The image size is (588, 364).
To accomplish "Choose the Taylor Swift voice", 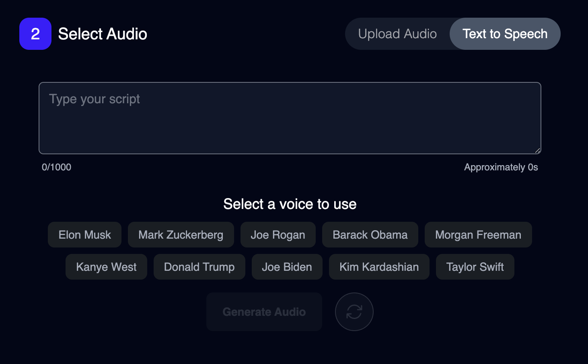I will (475, 267).
